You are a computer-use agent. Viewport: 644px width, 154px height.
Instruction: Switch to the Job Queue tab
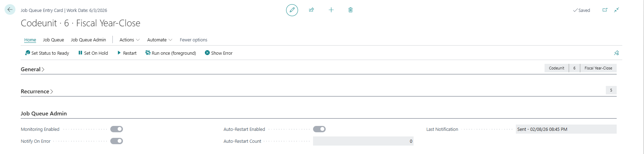pos(53,40)
